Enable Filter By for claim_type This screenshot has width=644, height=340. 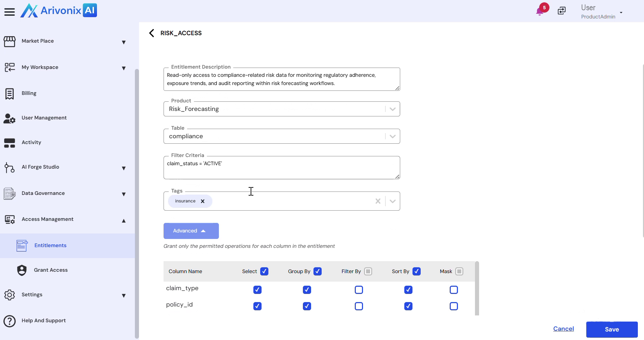(x=359, y=290)
